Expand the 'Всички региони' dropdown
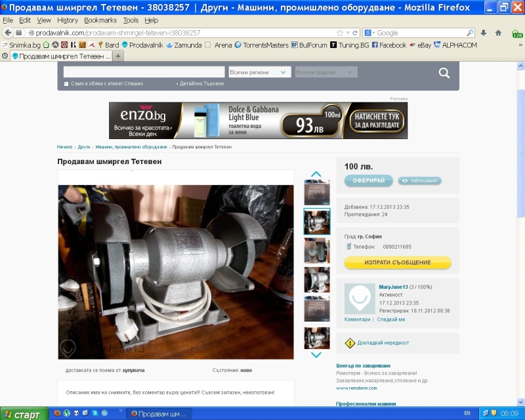Screen dimensions: 525x420 (259, 72)
